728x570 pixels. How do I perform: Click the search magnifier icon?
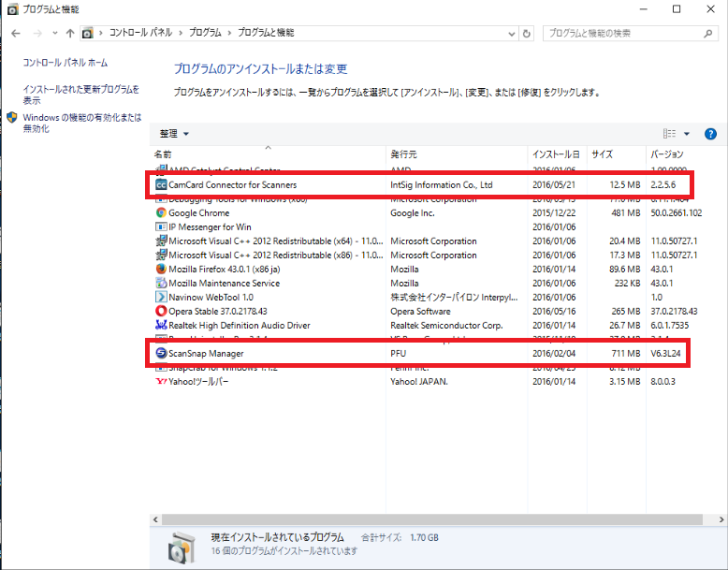point(708,34)
